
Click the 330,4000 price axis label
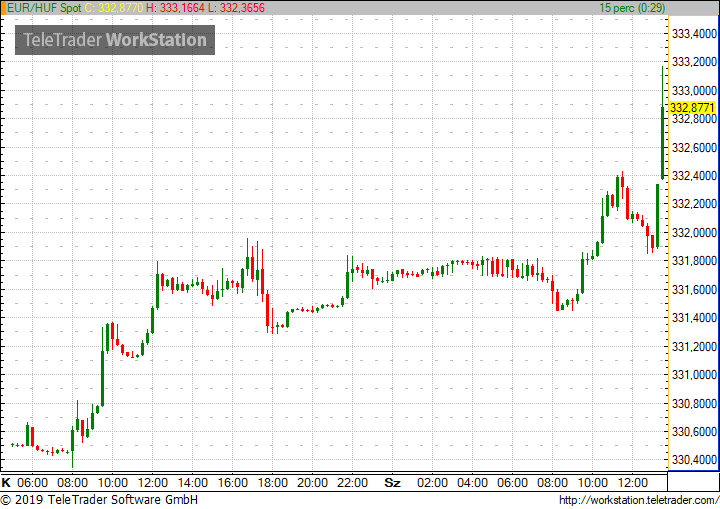[694, 459]
